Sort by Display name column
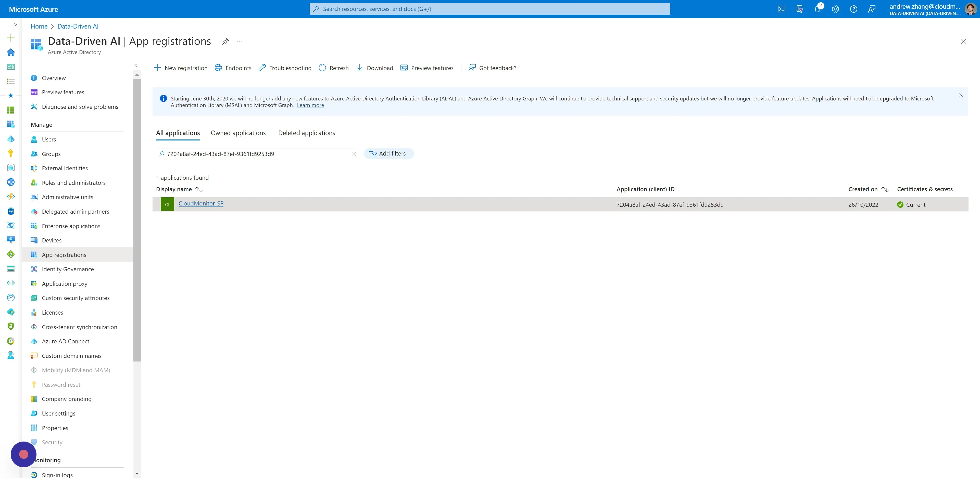Image resolution: width=980 pixels, height=478 pixels. [179, 189]
